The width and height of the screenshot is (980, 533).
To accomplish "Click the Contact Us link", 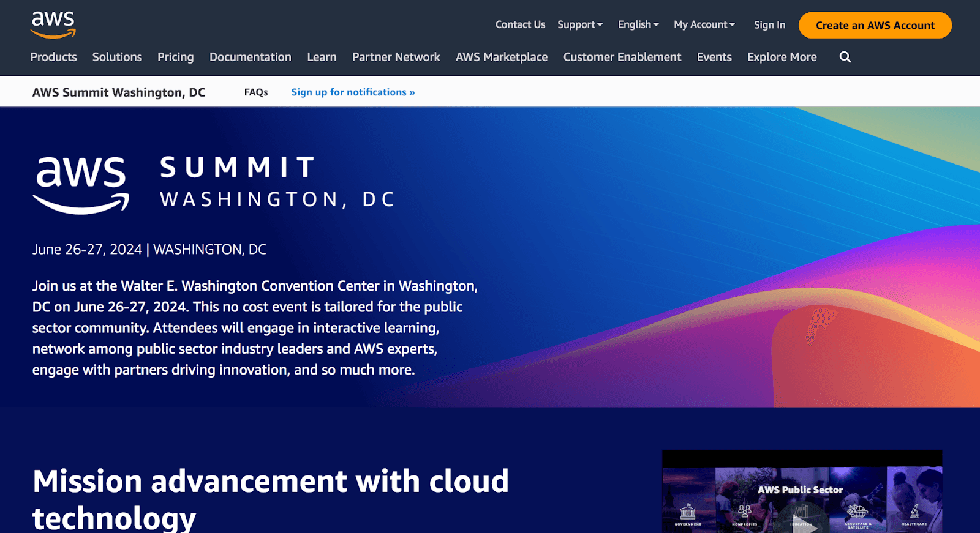I will tap(520, 24).
